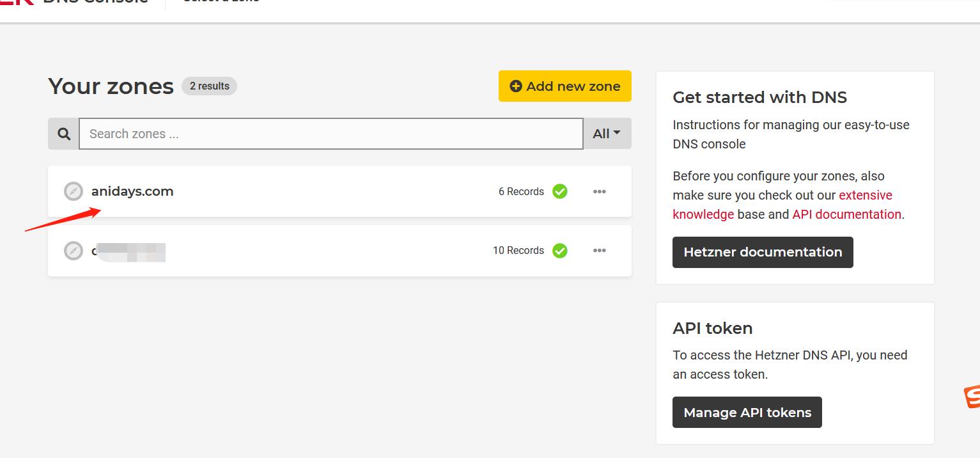Click the orange S icon at right edge
Viewport: 980px width, 458px height.
[972, 397]
